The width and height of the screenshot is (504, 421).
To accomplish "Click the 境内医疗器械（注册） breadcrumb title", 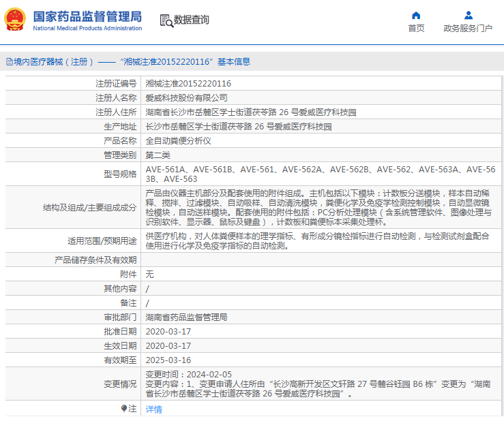I will (54, 62).
